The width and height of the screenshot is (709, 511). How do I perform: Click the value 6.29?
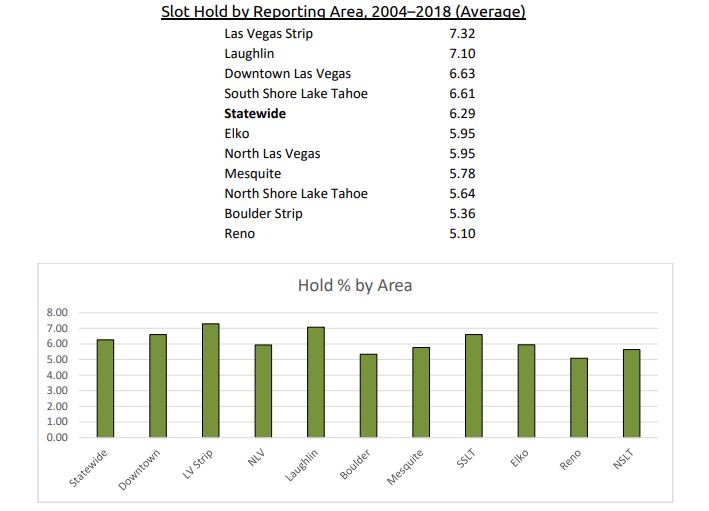[462, 113]
